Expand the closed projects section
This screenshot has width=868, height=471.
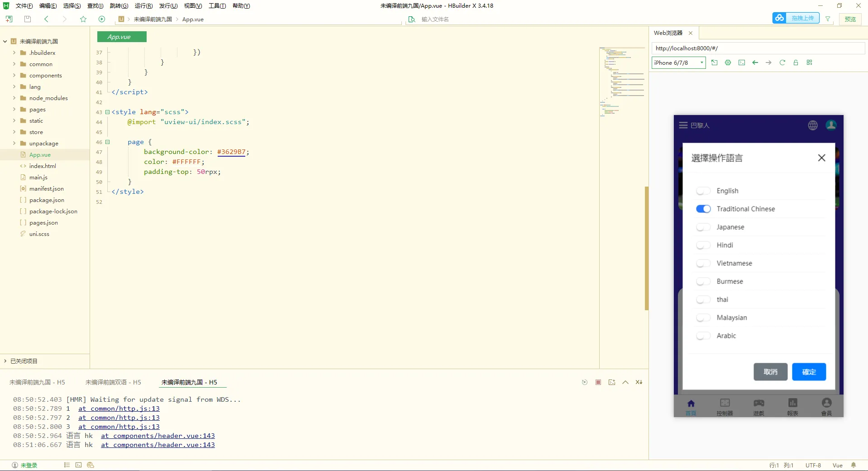pos(5,361)
